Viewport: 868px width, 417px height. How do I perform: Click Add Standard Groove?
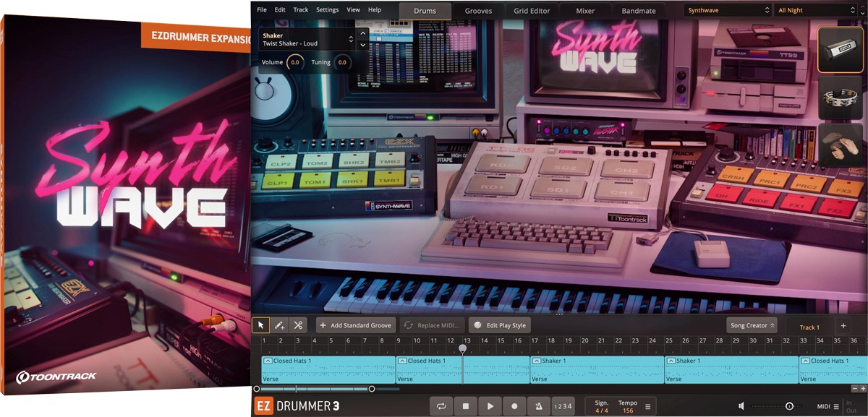(x=356, y=325)
